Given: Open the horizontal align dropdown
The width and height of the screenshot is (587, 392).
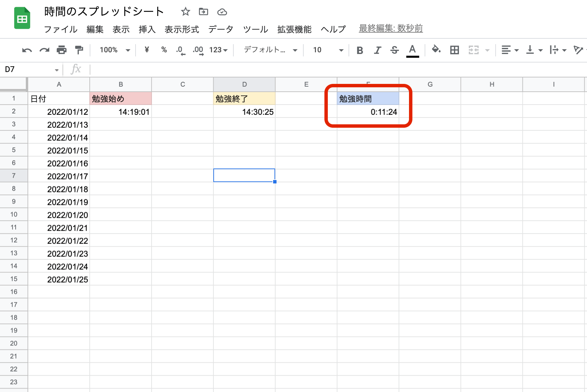Looking at the screenshot, I should [510, 50].
